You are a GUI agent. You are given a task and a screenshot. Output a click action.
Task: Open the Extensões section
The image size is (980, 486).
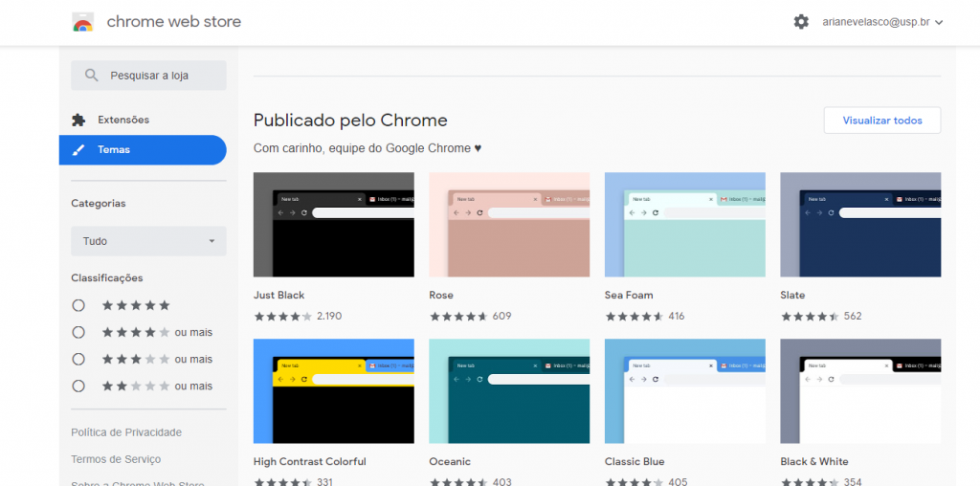143,120
